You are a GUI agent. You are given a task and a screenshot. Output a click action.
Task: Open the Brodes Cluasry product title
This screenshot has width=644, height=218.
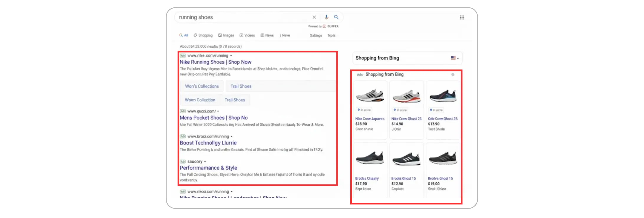367,179
